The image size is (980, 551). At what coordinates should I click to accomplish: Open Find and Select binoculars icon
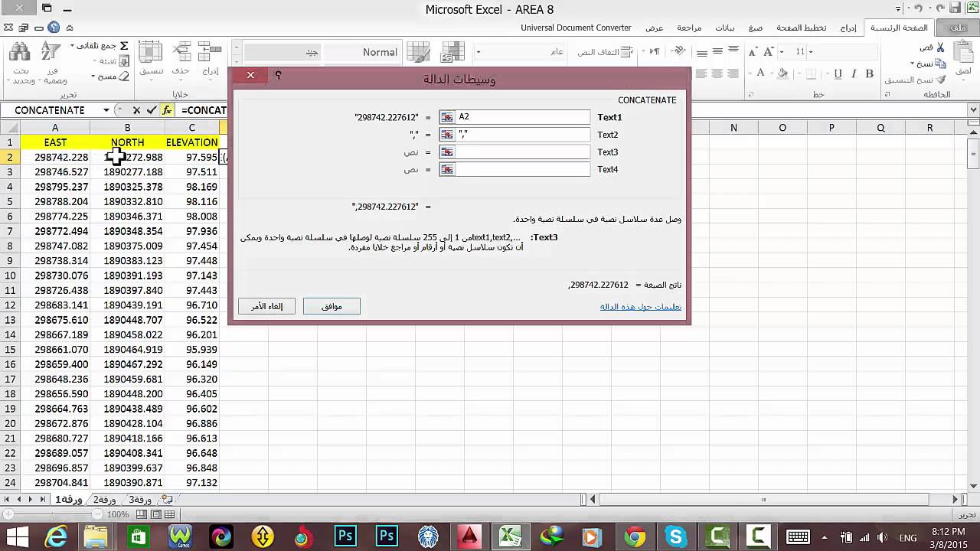[19, 53]
